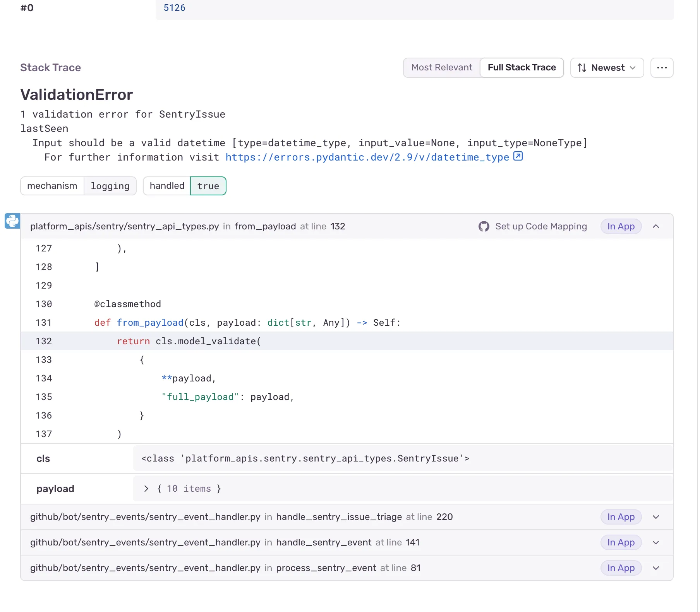Click Set up Code Mapping

tap(541, 226)
